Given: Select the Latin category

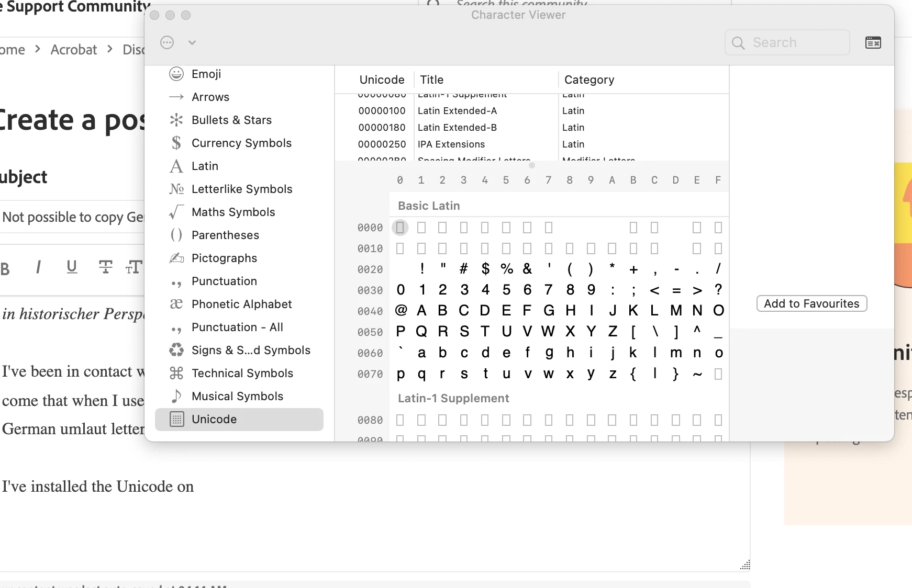Looking at the screenshot, I should coord(239,166).
